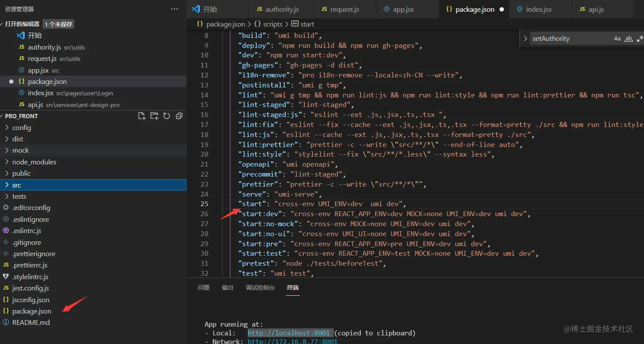The height and width of the screenshot is (344, 644).
Task: Collapse all folders with the collapse icon
Action: tap(179, 116)
